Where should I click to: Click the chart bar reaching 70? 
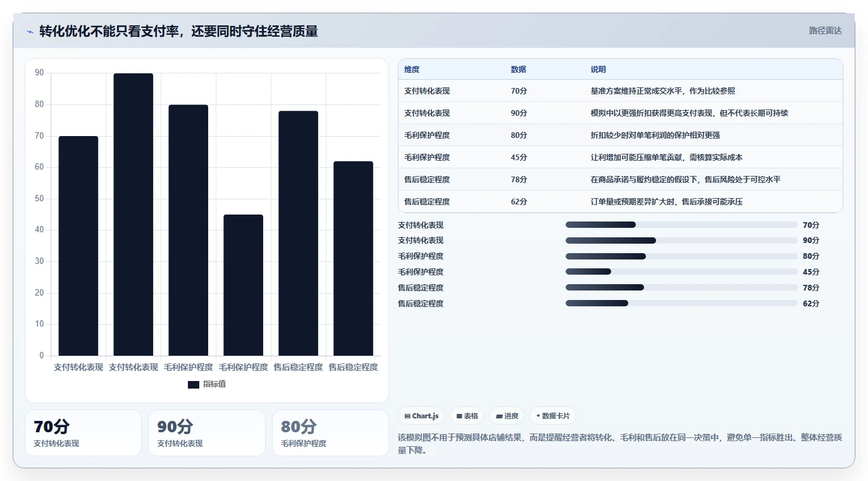coord(78,246)
